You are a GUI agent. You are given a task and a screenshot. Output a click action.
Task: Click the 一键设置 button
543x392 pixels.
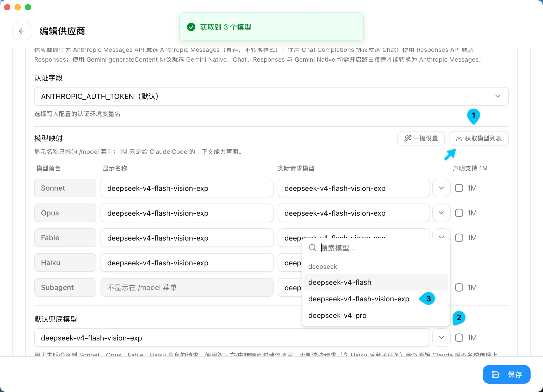point(421,138)
